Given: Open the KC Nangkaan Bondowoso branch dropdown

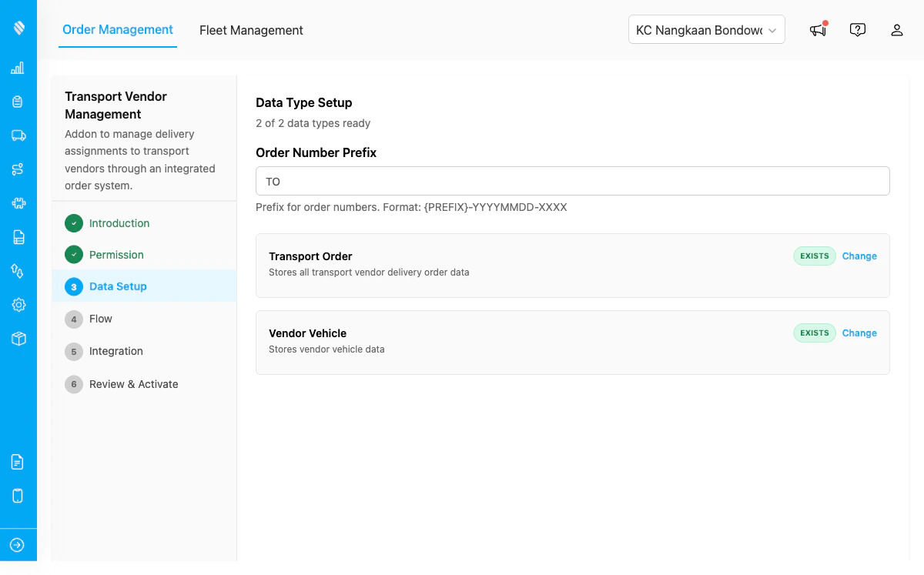Looking at the screenshot, I should [x=706, y=29].
